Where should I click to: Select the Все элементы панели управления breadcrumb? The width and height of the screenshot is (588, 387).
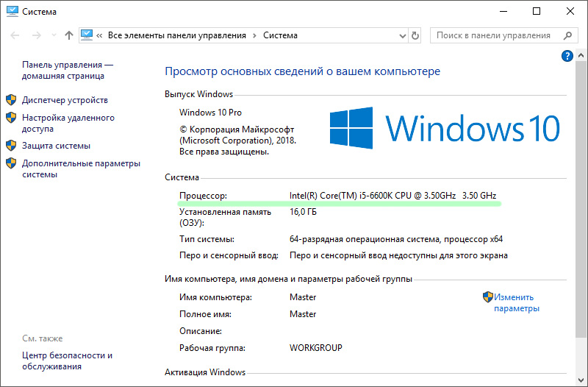pyautogui.click(x=176, y=35)
